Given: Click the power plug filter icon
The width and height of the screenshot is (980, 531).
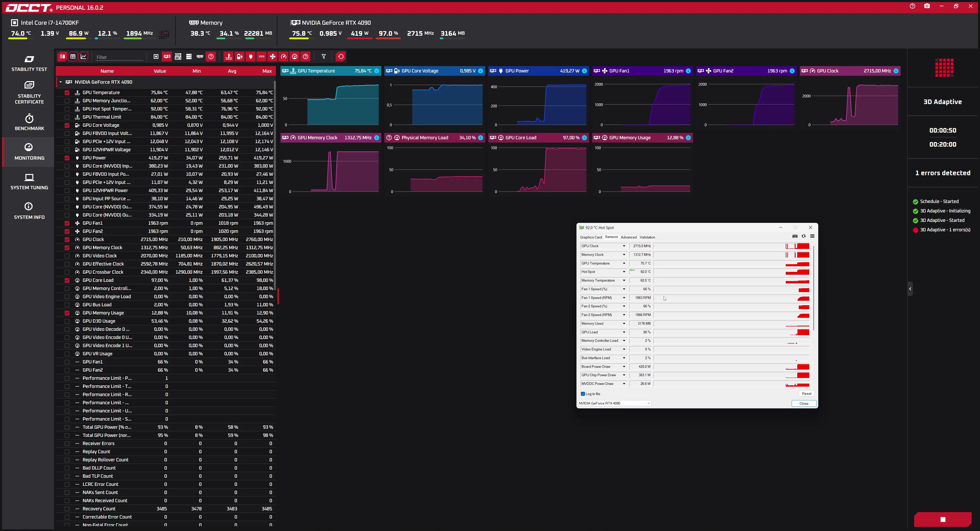Looking at the screenshot, I should [251, 57].
